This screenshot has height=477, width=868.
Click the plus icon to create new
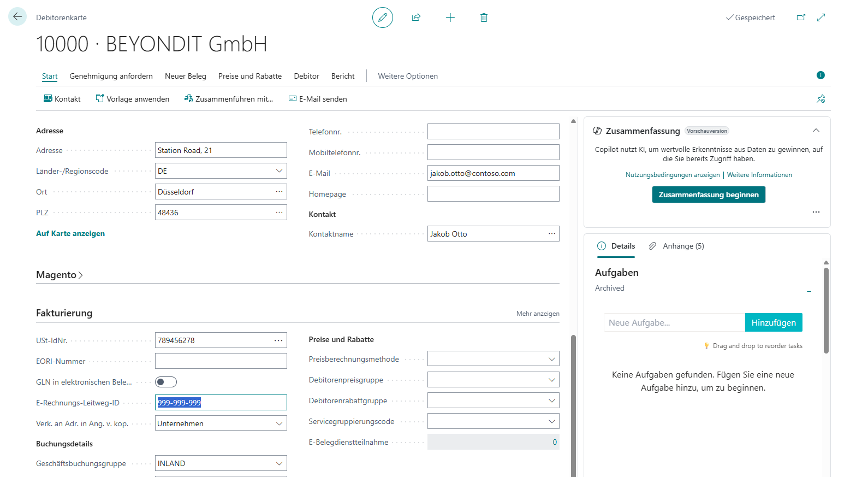(x=450, y=17)
